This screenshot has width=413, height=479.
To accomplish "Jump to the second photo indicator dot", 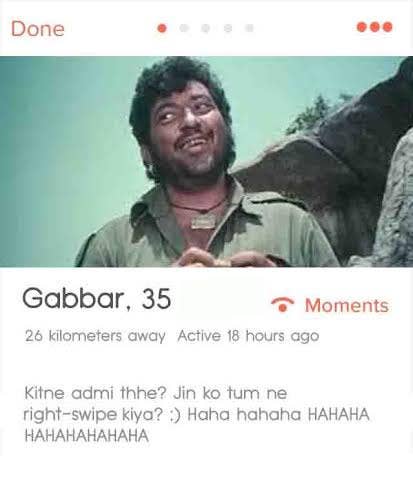I will (184, 28).
